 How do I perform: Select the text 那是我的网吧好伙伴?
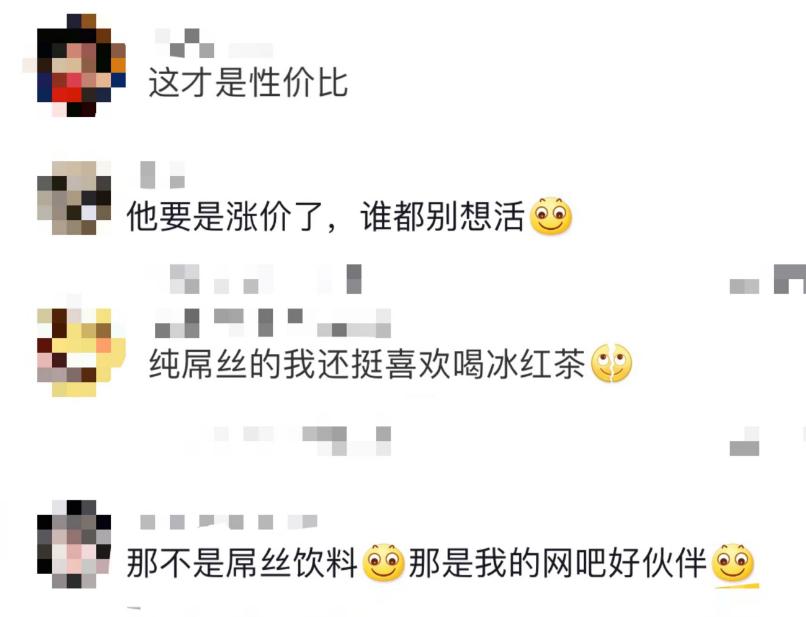tap(558, 563)
